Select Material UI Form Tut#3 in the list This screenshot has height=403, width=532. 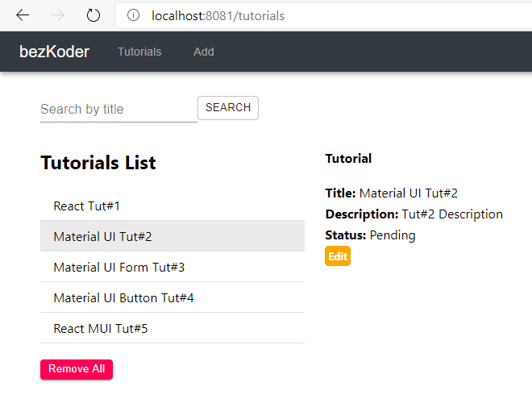(x=172, y=267)
